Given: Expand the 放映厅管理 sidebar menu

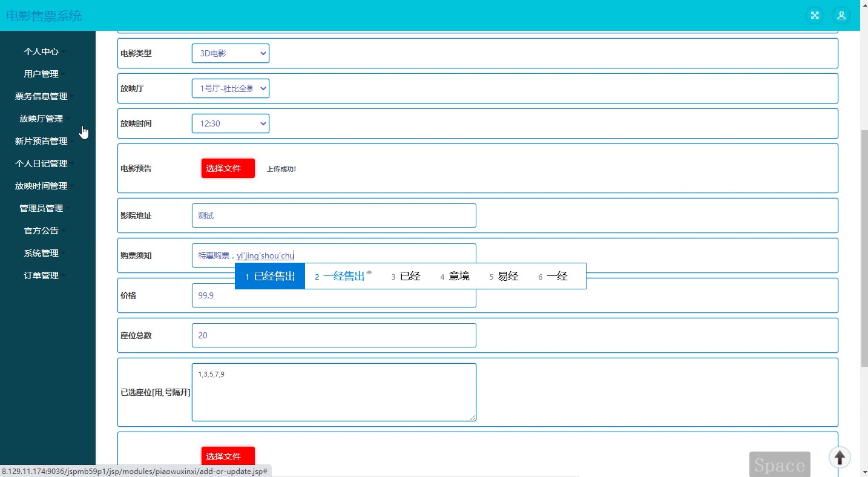Looking at the screenshot, I should (45, 119).
